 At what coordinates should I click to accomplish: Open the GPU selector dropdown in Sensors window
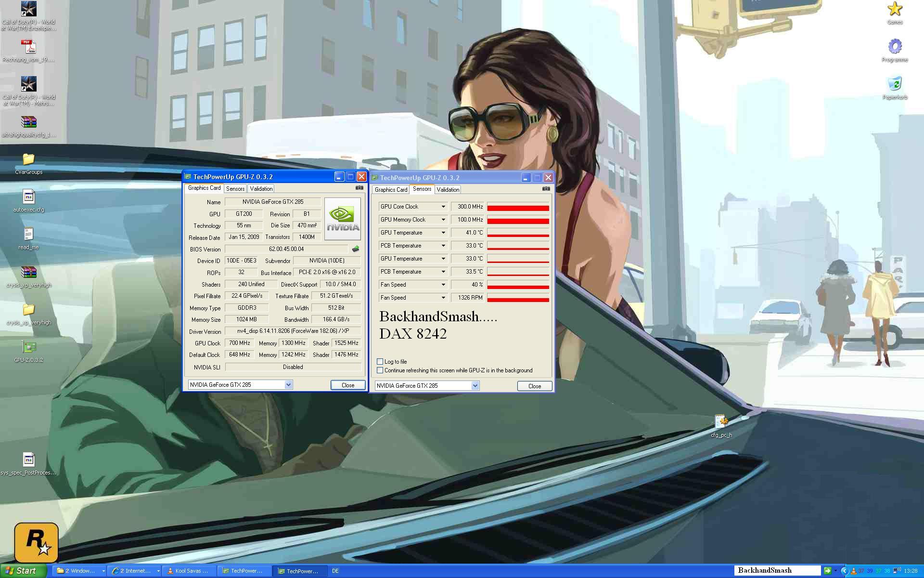coord(475,385)
